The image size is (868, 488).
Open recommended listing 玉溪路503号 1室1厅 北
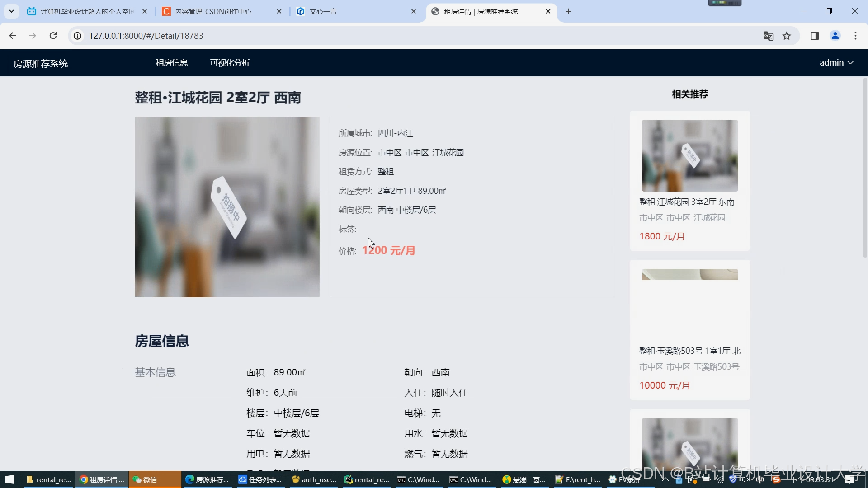point(689,351)
